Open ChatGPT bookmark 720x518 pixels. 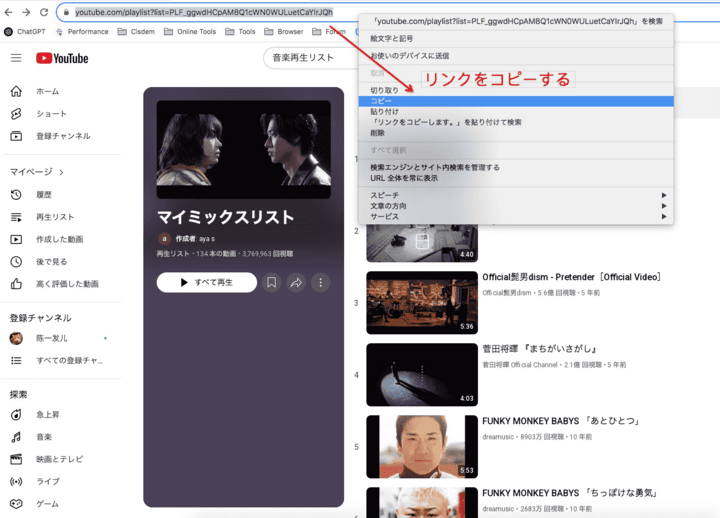[x=25, y=32]
